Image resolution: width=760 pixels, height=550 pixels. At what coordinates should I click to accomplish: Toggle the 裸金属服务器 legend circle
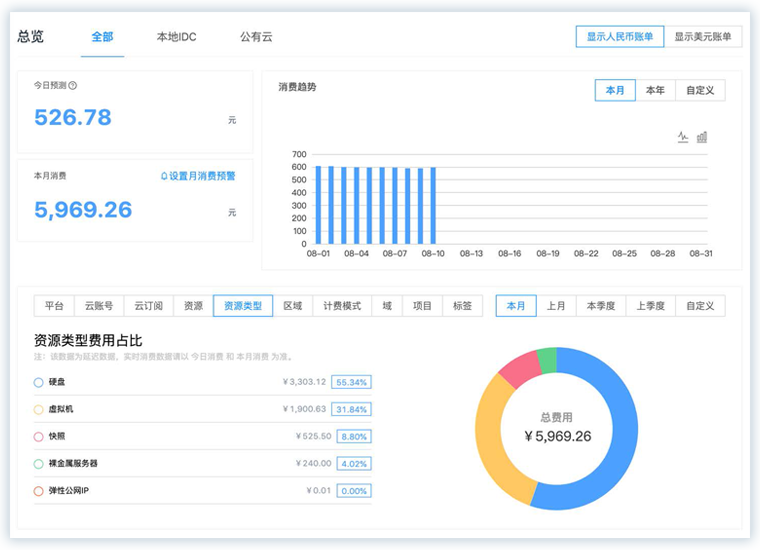click(38, 464)
